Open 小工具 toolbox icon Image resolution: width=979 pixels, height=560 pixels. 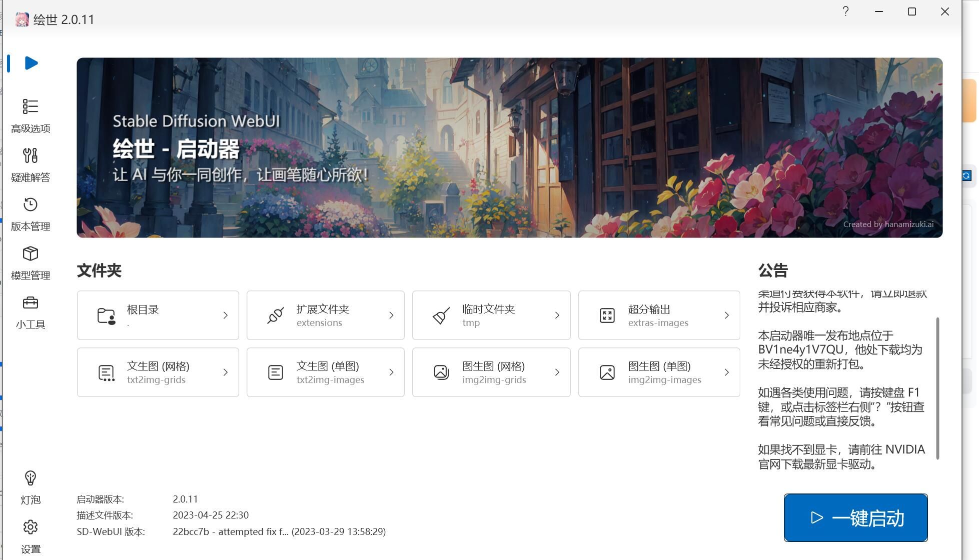(30, 303)
